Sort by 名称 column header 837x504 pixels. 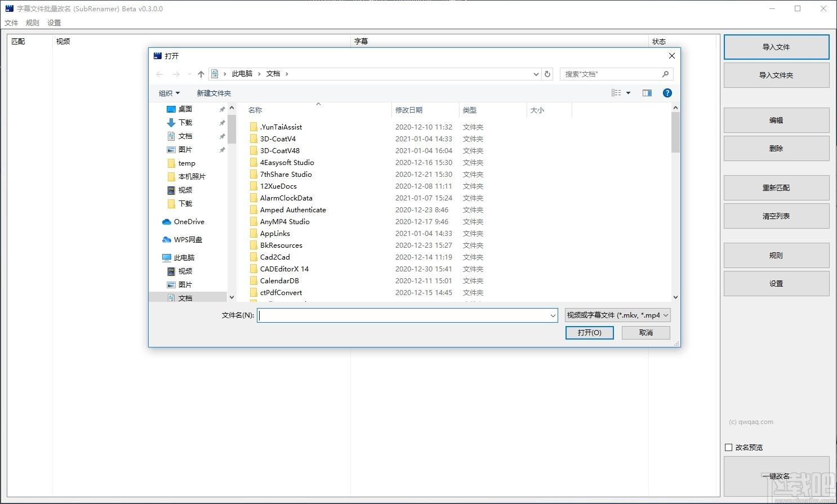tap(318, 110)
